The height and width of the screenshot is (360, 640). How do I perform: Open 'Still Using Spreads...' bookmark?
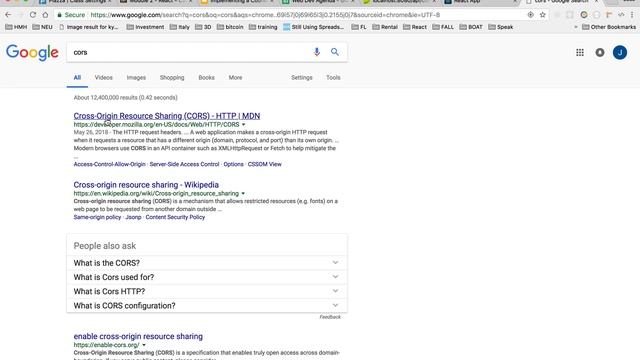pyautogui.click(x=313, y=27)
